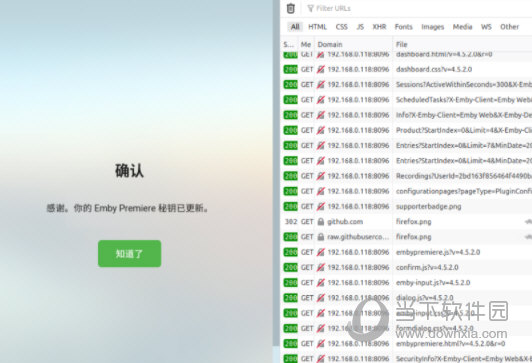The image size is (532, 363).
Task: Click the lock icon on raw.githubuserco row
Action: [x=321, y=237]
